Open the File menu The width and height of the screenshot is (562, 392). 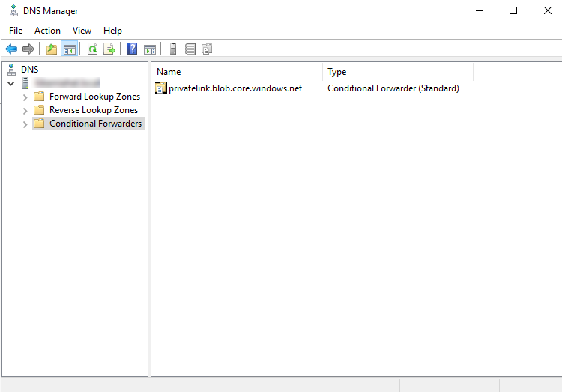[16, 31]
